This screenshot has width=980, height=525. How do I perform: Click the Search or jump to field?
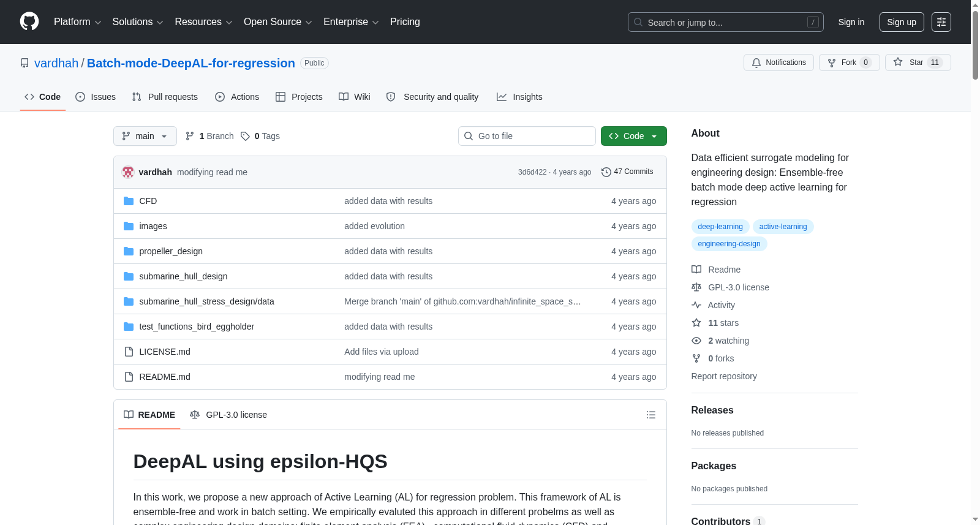[726, 22]
